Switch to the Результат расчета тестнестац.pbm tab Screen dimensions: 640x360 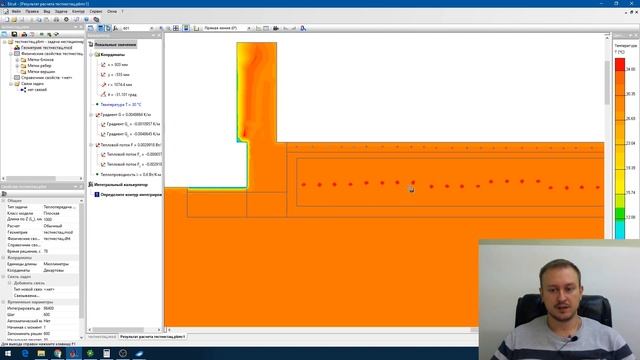pyautogui.click(x=153, y=337)
